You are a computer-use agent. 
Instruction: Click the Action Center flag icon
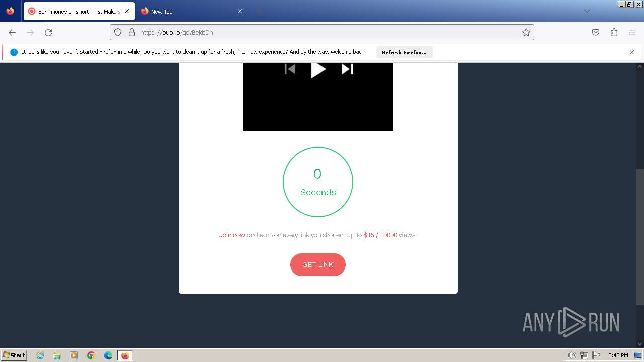coord(596,355)
